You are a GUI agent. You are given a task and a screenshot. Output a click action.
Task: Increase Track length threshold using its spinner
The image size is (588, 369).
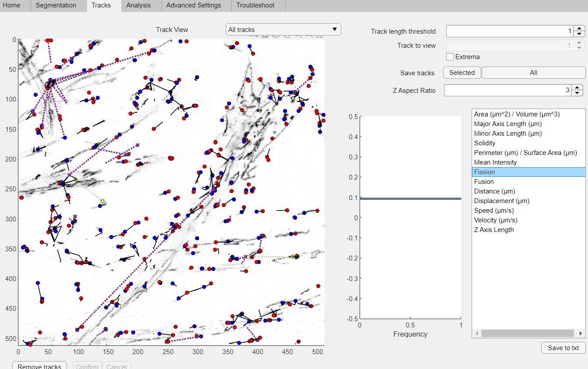[x=578, y=28]
